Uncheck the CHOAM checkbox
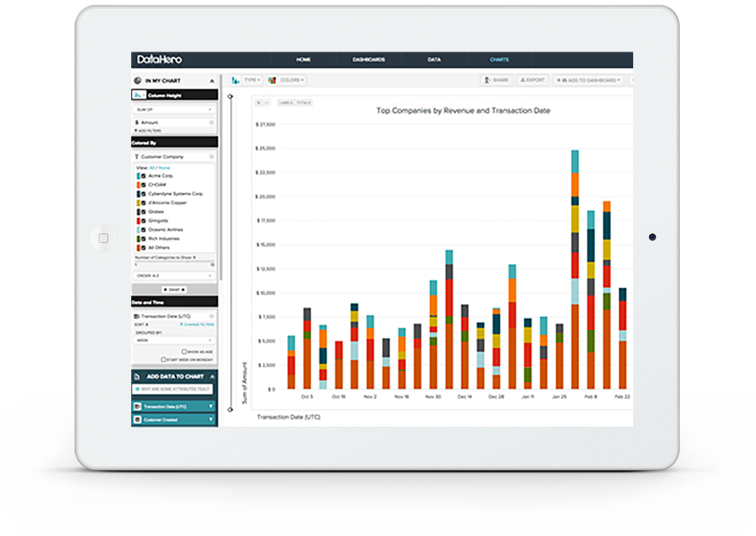This screenshot has width=756, height=536. (x=144, y=185)
